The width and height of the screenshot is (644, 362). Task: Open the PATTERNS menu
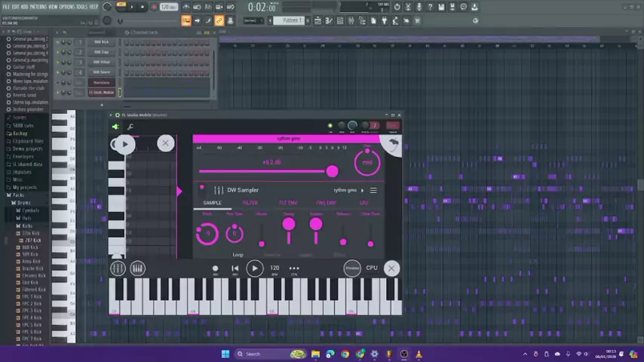point(37,7)
